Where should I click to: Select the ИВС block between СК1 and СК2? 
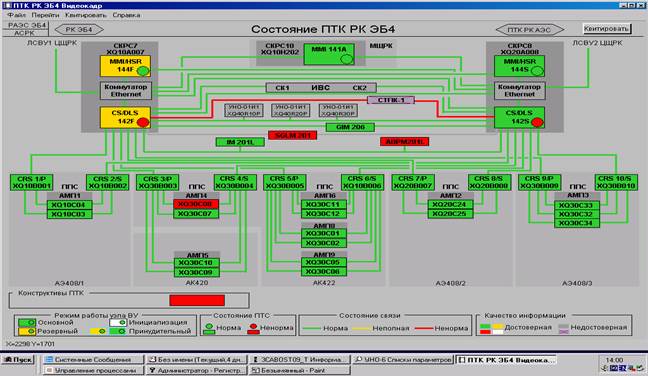[x=321, y=88]
